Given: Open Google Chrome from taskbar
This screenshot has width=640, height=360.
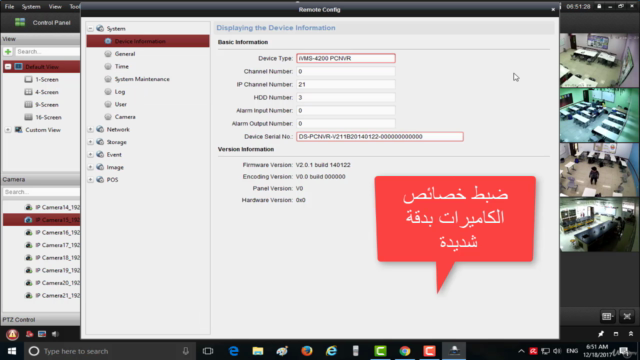Looking at the screenshot, I should tap(404, 351).
